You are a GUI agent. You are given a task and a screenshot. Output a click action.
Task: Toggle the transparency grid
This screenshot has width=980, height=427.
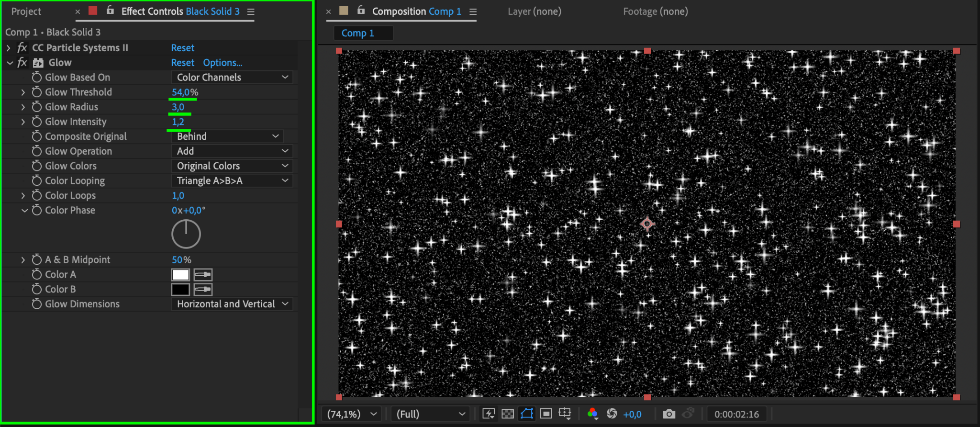508,414
